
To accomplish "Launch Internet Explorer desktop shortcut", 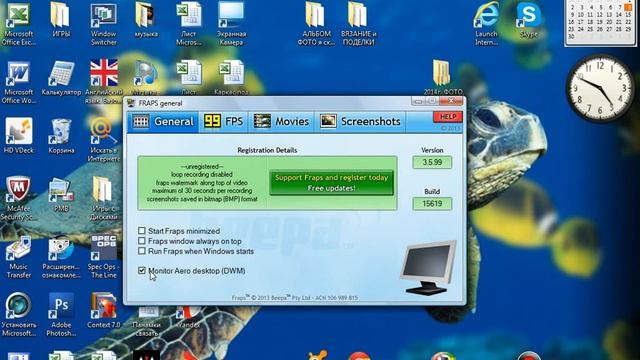I will pyautogui.click(x=486, y=24).
